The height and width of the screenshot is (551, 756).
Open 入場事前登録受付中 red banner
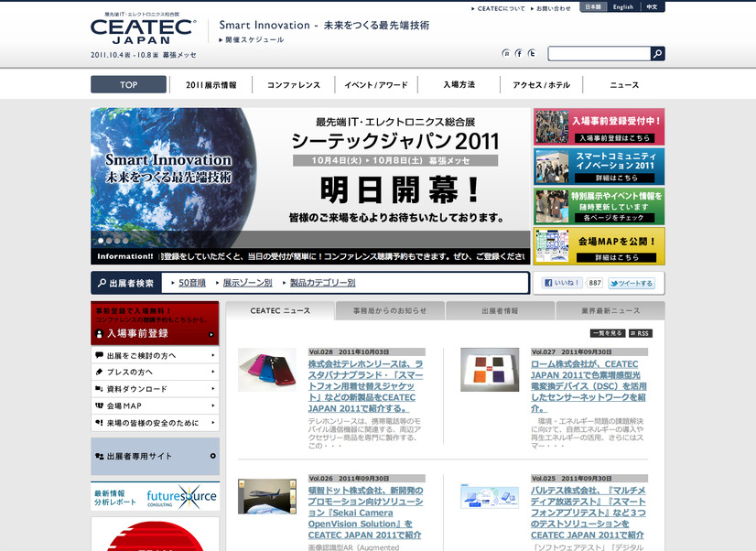[x=599, y=127]
